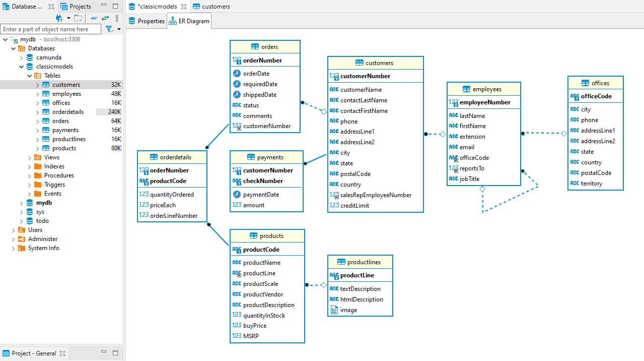This screenshot has height=361, width=644.
Task: Select the productlines entity header in diagram
Action: pyautogui.click(x=360, y=262)
